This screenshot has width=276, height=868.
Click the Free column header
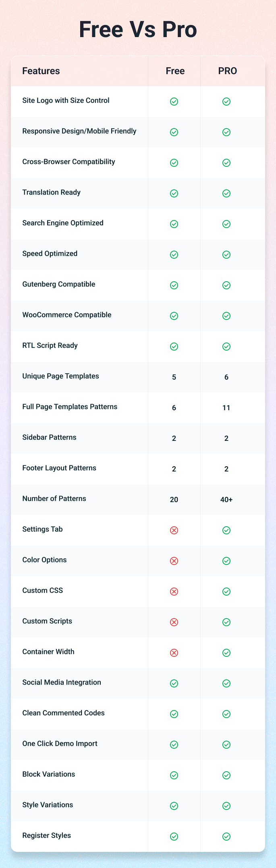(175, 71)
